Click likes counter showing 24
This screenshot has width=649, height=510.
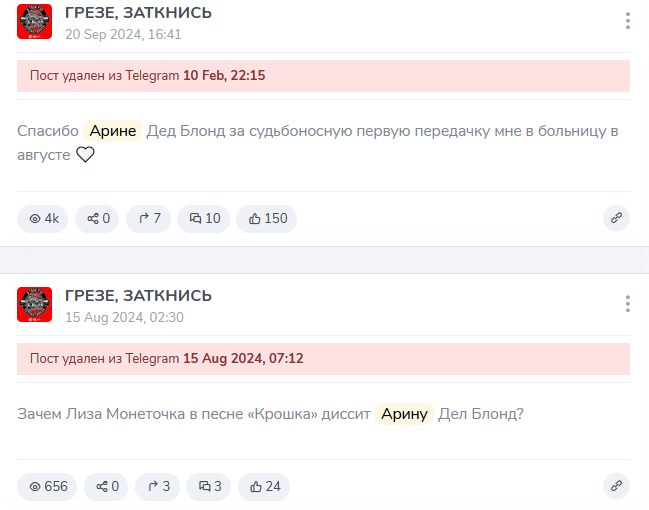coord(264,486)
